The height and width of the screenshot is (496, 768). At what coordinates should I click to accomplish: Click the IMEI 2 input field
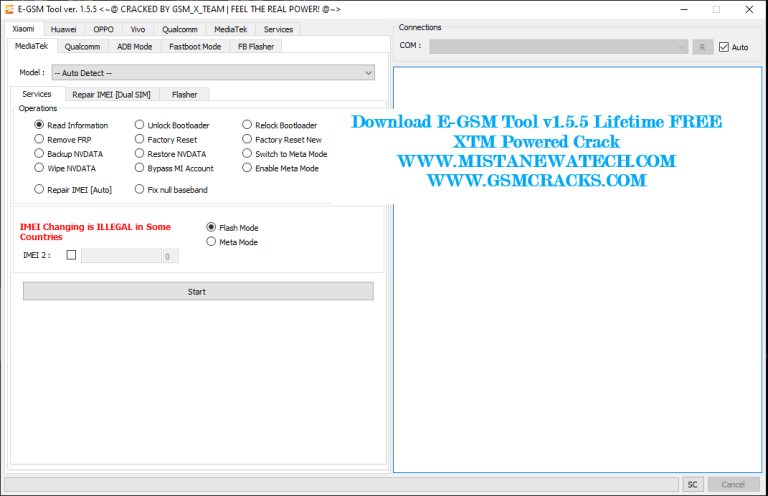coord(121,256)
